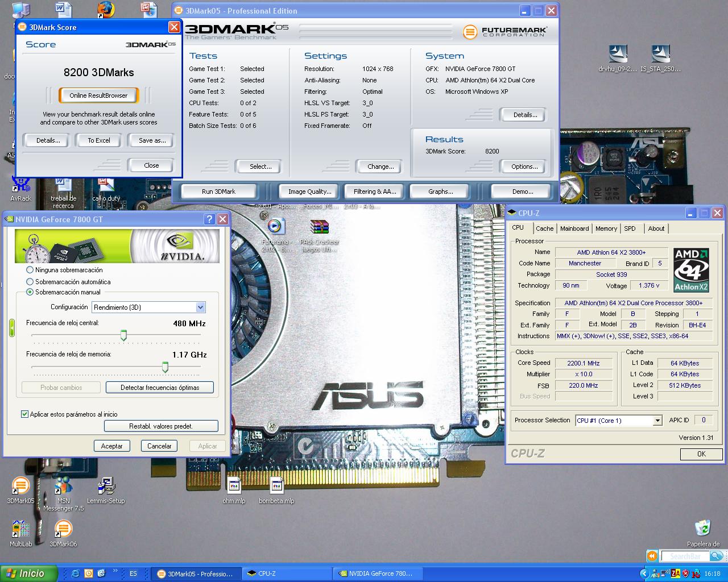Viewport: 728px width, 582px height.
Task: Uncheck Aplicar estos parámetros al inicio
Action: [x=24, y=414]
